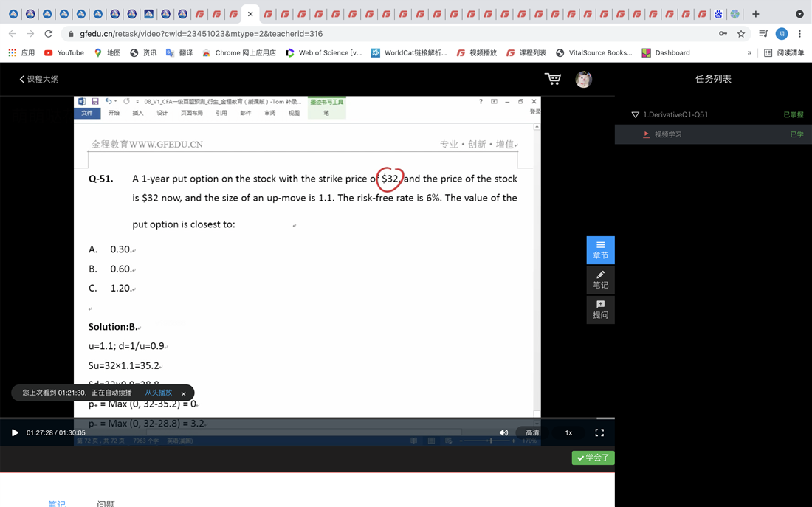Dismiss the resume-playback notification
This screenshot has width=812, height=507.
[183, 393]
